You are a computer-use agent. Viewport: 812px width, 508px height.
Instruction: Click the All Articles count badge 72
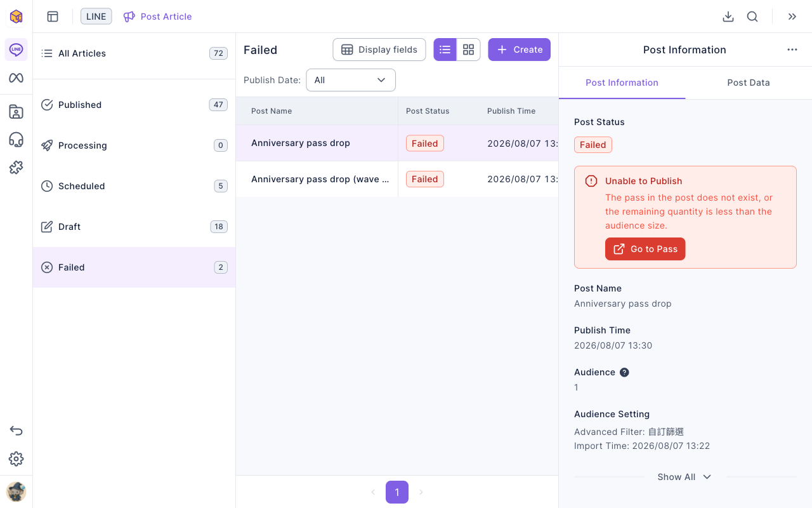click(219, 53)
